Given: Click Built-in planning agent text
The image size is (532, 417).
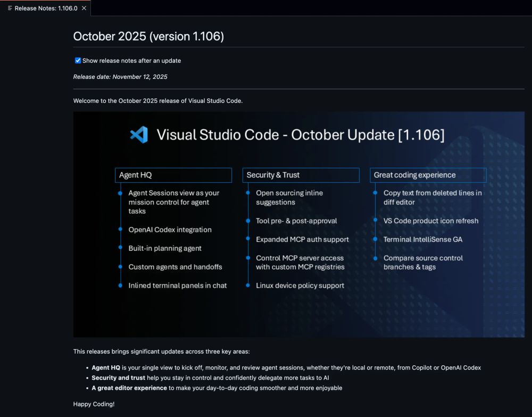Looking at the screenshot, I should point(165,248).
